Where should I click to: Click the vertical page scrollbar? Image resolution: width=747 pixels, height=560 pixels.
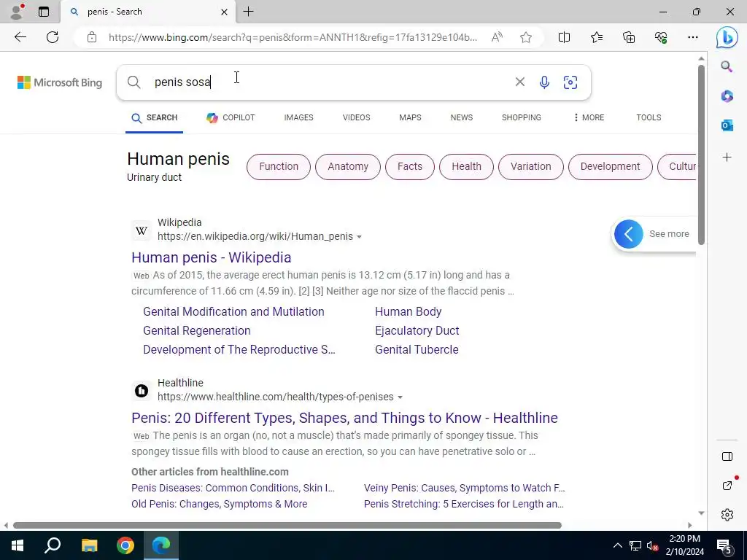tap(701, 155)
